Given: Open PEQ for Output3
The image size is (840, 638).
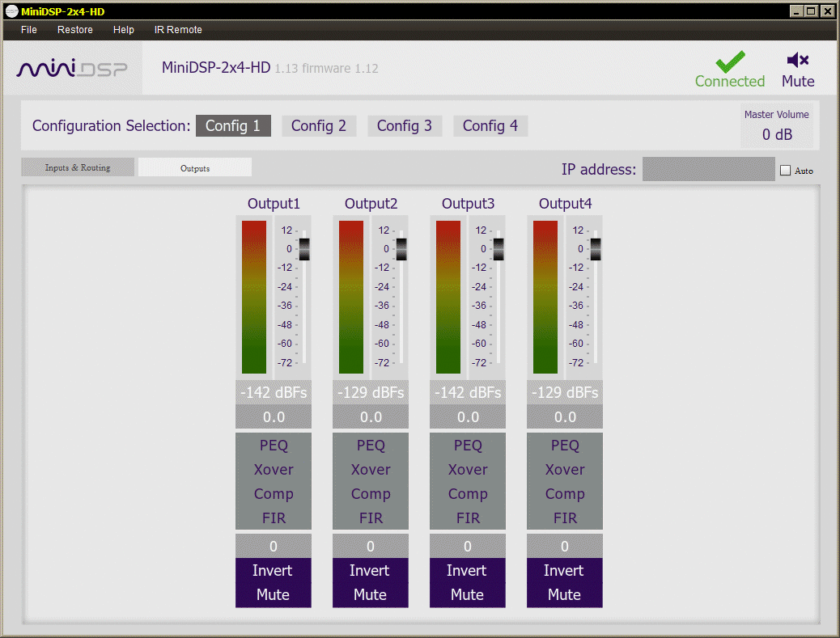Looking at the screenshot, I should [467, 446].
